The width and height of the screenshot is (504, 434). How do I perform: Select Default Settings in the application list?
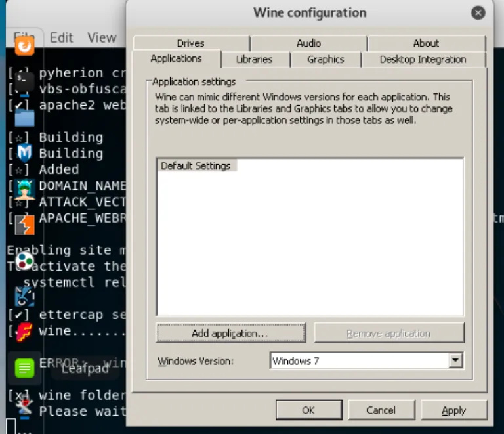pyautogui.click(x=196, y=166)
